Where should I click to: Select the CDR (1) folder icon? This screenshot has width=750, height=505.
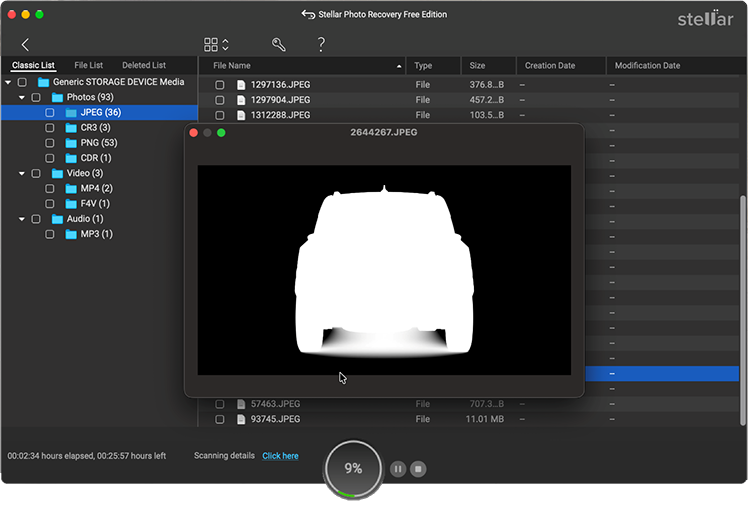point(71,158)
